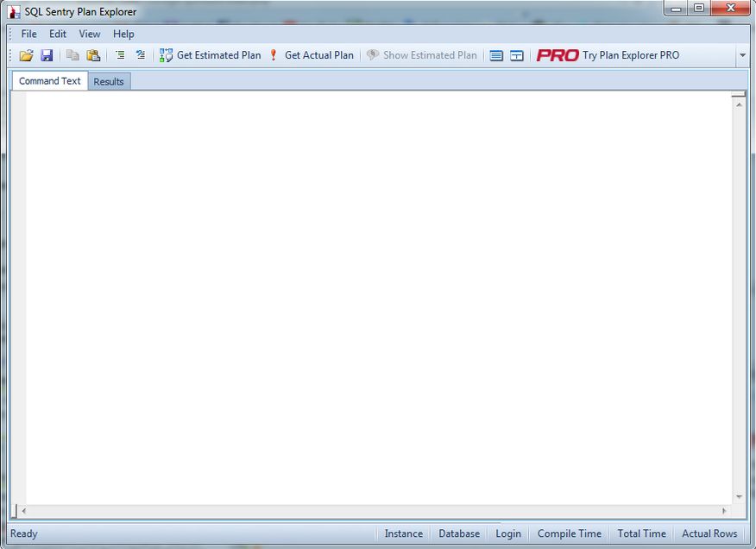
Task: Click the horizontal scrollbar left arrow
Action: (23, 511)
